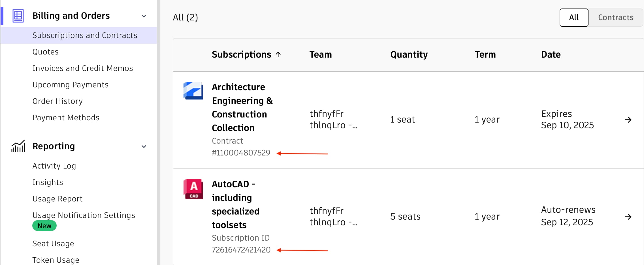Open Invoices and Credit Memos
Viewport: 644px width, 265px height.
[x=82, y=68]
